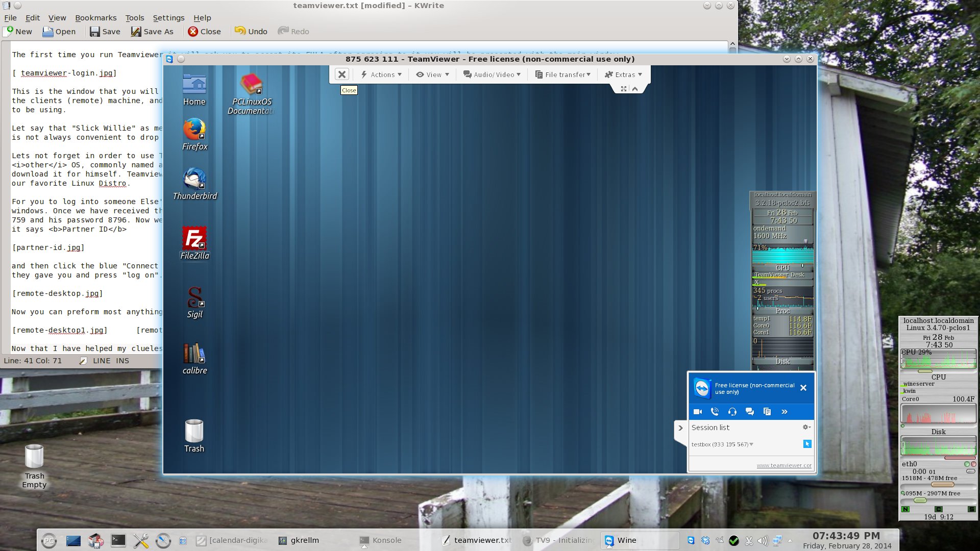Viewport: 980px width, 551px height.
Task: Open terminal launcher icon in taskbar
Action: (x=118, y=540)
